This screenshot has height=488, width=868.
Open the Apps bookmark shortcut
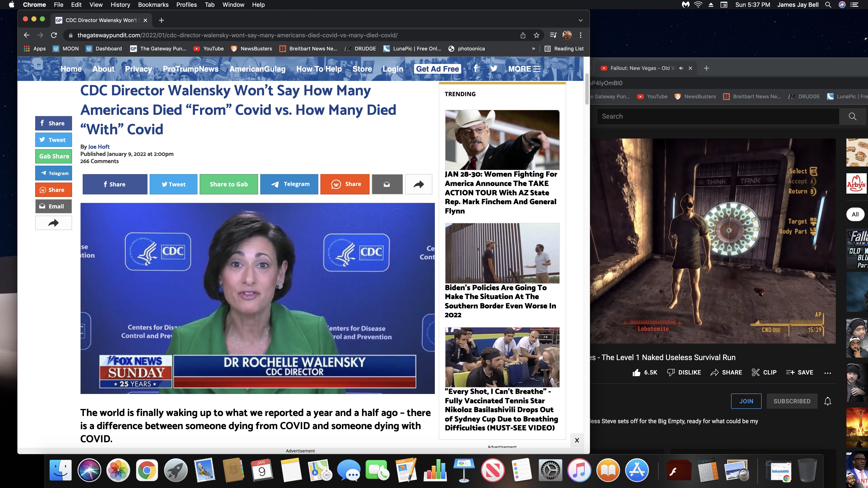[x=35, y=49]
